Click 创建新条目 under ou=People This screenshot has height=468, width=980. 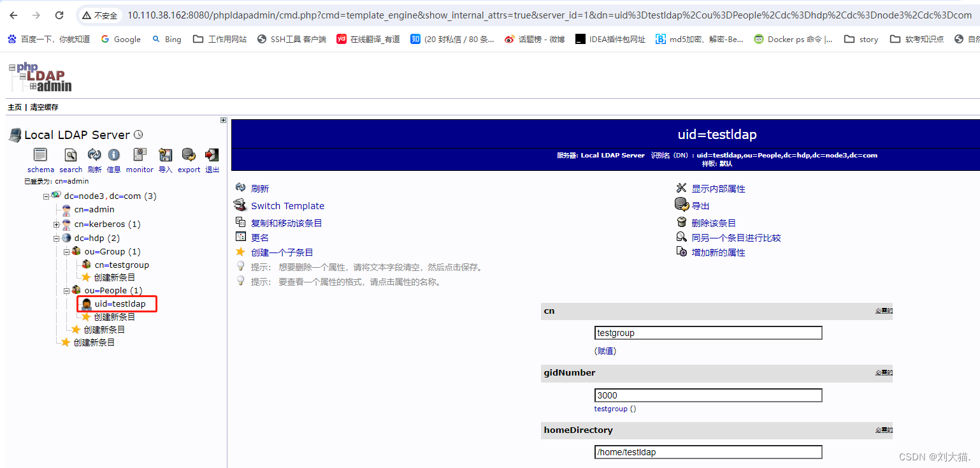[x=115, y=316]
